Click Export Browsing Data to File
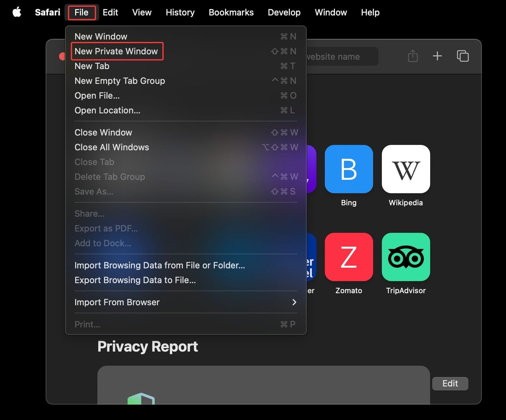The height and width of the screenshot is (420, 506). [135, 280]
